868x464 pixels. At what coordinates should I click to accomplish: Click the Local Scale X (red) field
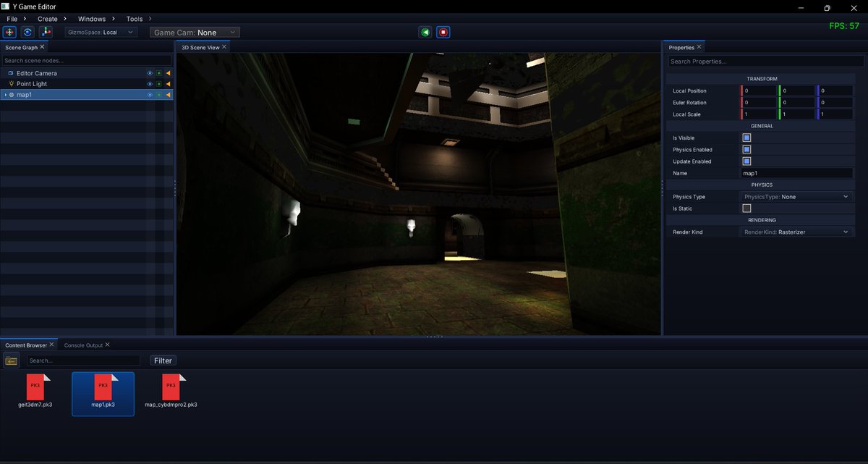point(759,114)
